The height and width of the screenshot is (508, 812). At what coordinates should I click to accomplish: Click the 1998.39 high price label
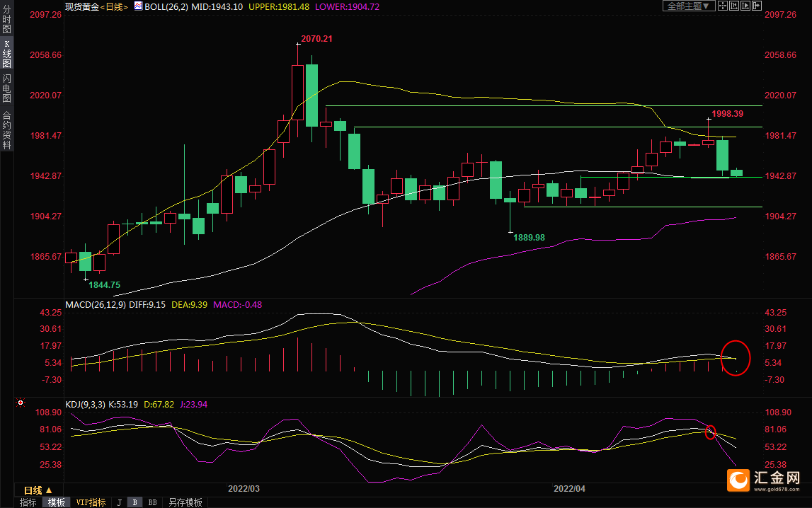pyautogui.click(x=728, y=114)
